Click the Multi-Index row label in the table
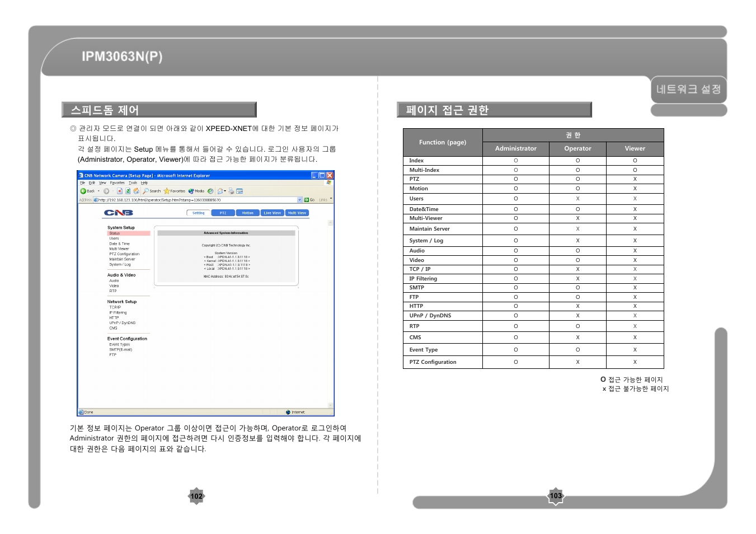 pyautogui.click(x=424, y=170)
